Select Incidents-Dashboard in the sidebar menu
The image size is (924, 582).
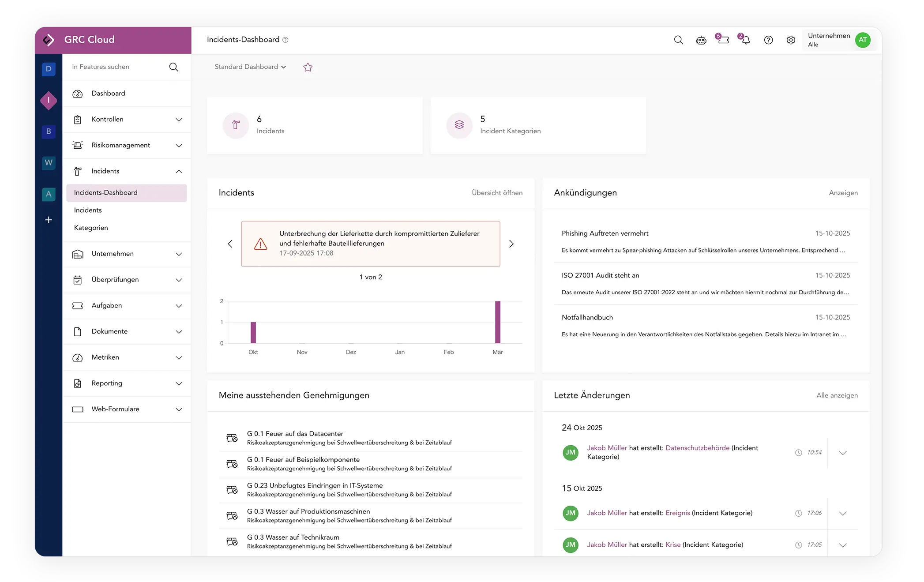(105, 192)
